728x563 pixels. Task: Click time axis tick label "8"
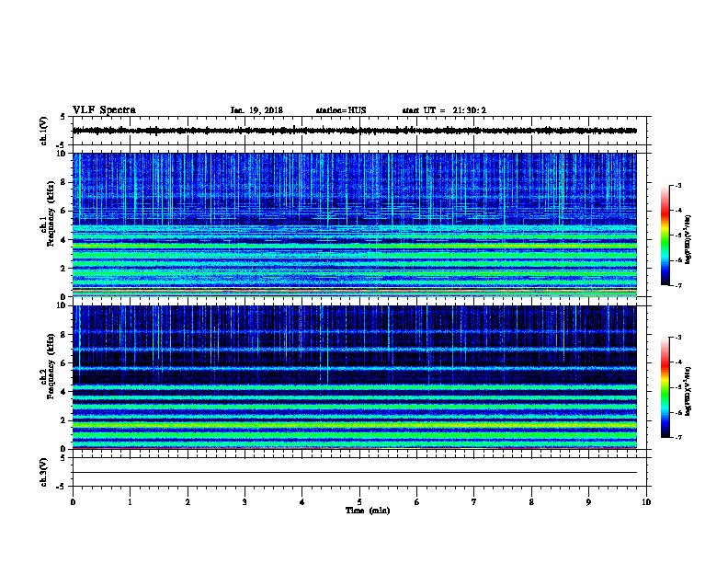tap(531, 502)
